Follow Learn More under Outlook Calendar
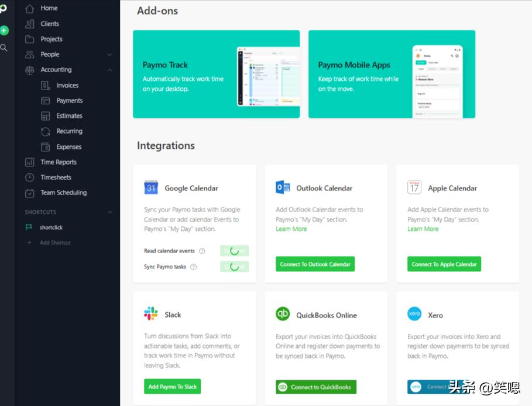 291,229
